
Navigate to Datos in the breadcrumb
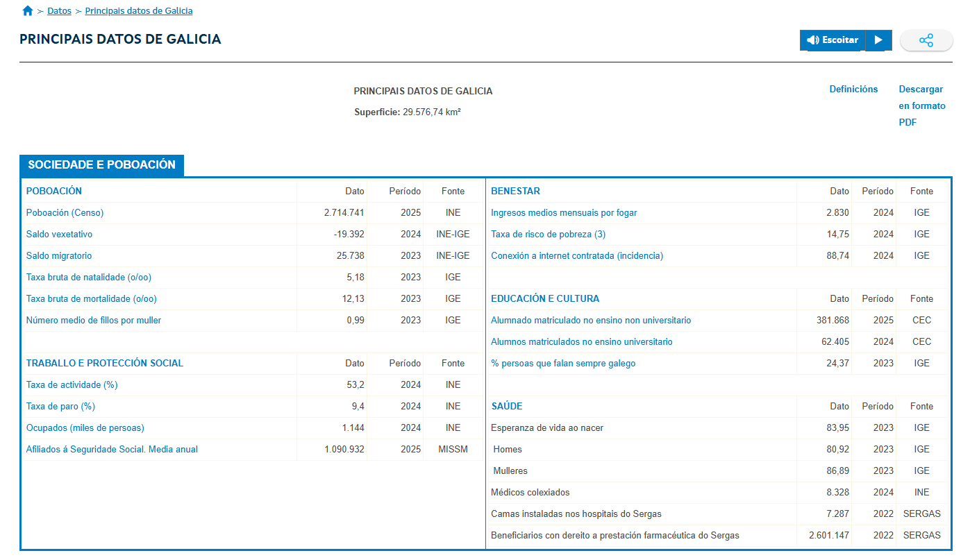[x=58, y=10]
